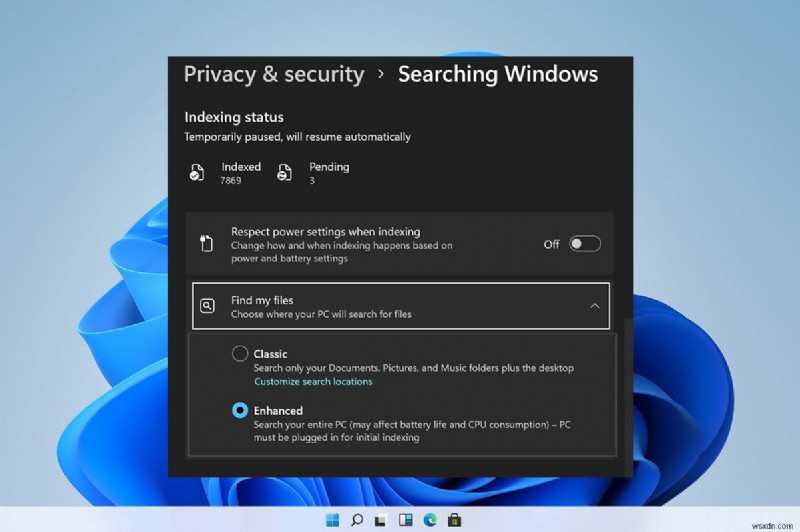Collapse the Find my files section chevron
800x532 pixels.
[594, 306]
